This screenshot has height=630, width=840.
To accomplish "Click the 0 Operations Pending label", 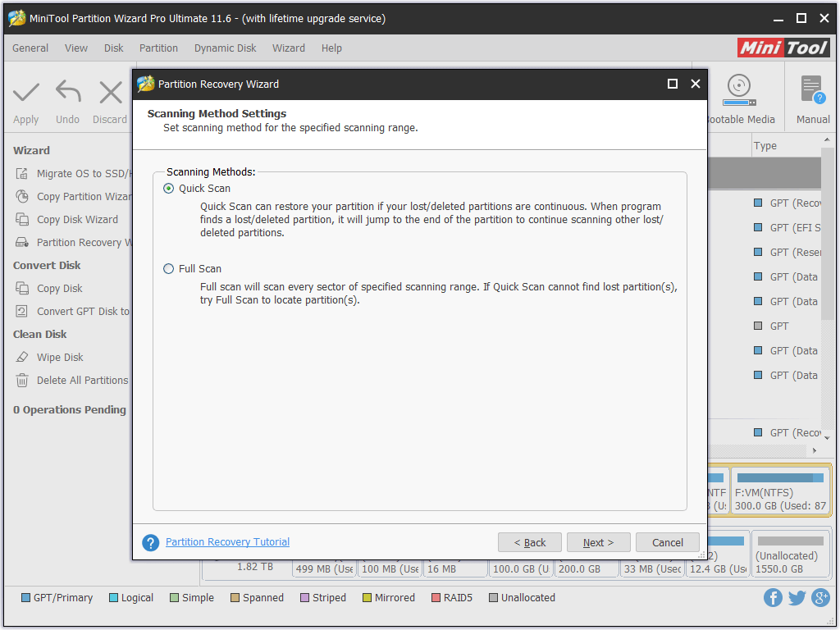I will pos(70,410).
